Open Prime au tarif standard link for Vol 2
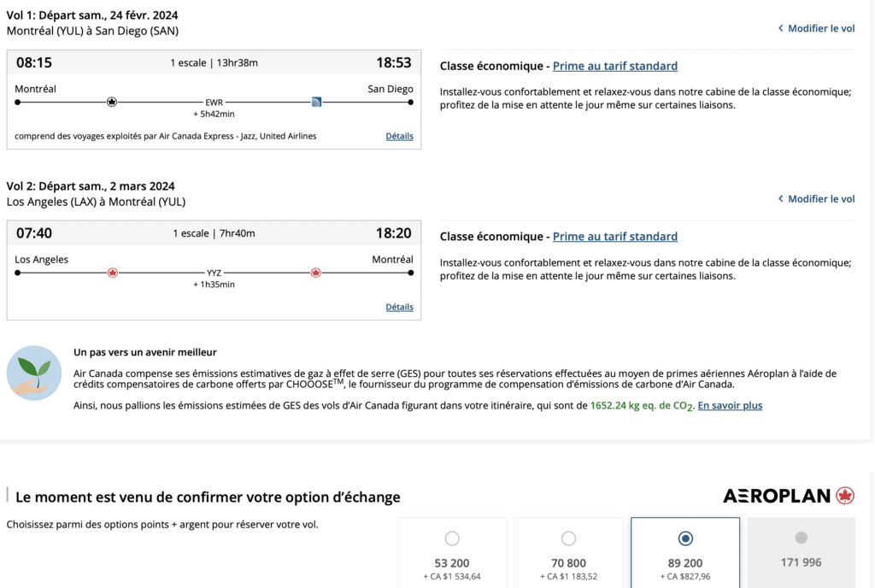 pos(614,237)
